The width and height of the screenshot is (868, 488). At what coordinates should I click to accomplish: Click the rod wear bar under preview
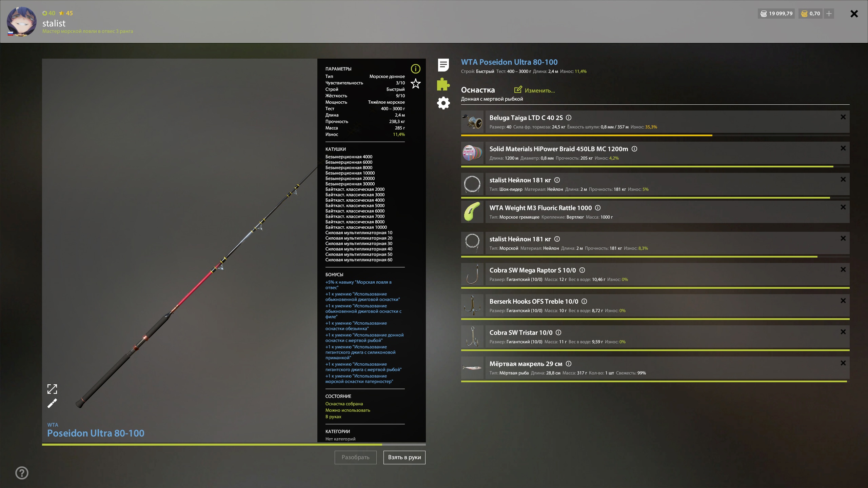(234, 444)
